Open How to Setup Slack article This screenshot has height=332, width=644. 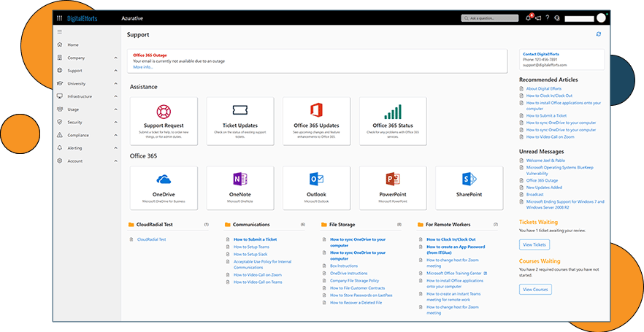point(250,254)
